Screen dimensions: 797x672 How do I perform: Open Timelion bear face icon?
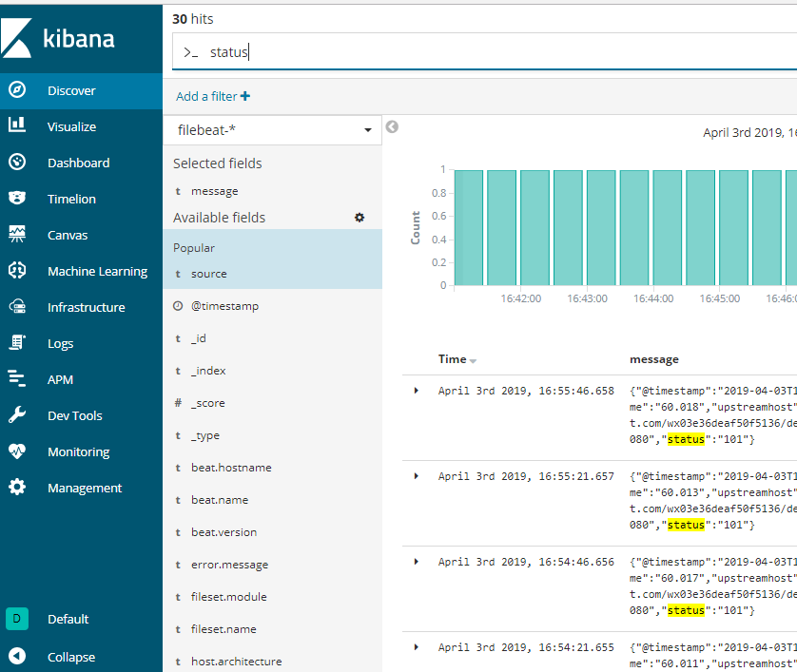point(17,198)
